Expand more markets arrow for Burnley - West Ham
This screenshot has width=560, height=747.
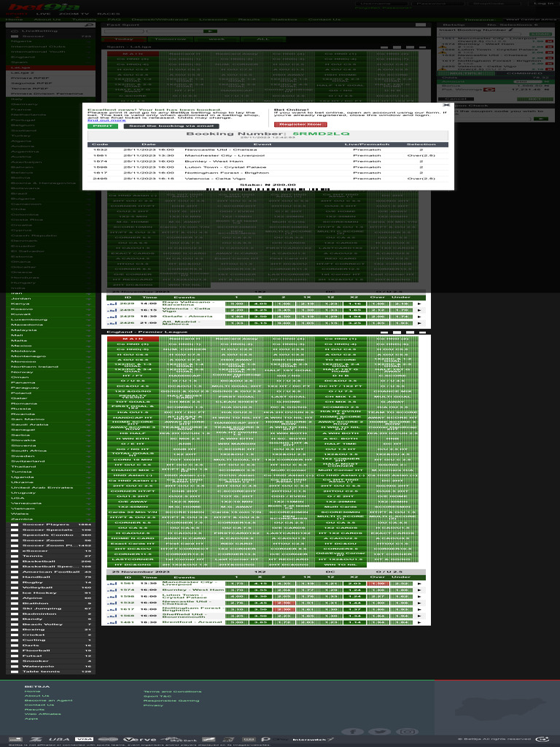(x=419, y=590)
